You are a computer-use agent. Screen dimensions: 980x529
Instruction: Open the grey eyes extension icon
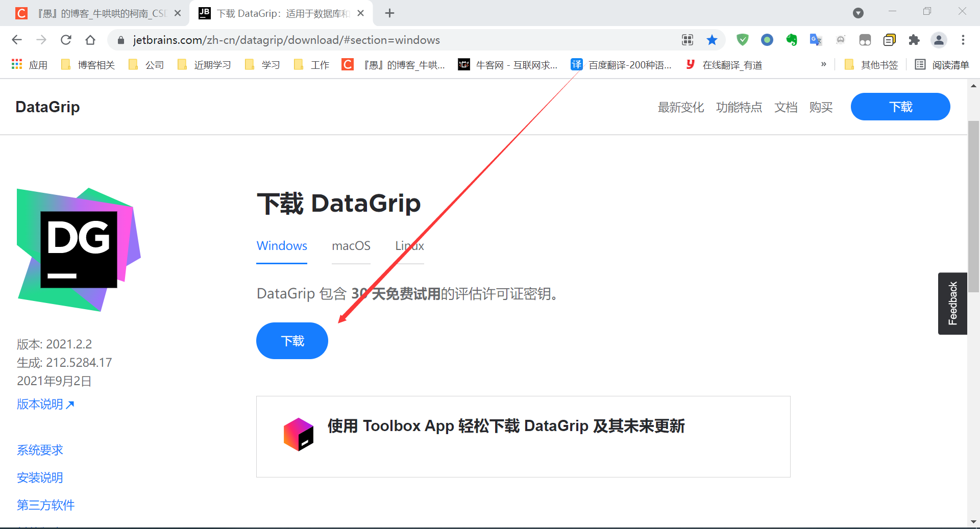click(x=865, y=40)
